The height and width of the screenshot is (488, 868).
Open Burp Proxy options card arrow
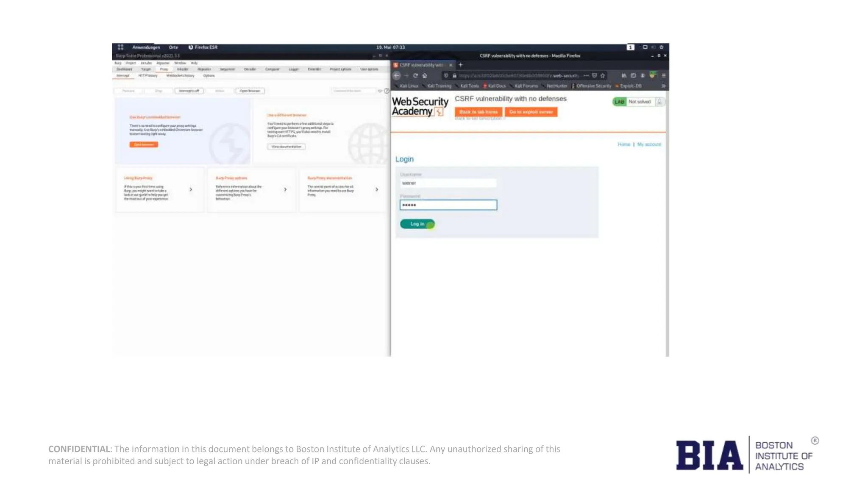coord(285,189)
